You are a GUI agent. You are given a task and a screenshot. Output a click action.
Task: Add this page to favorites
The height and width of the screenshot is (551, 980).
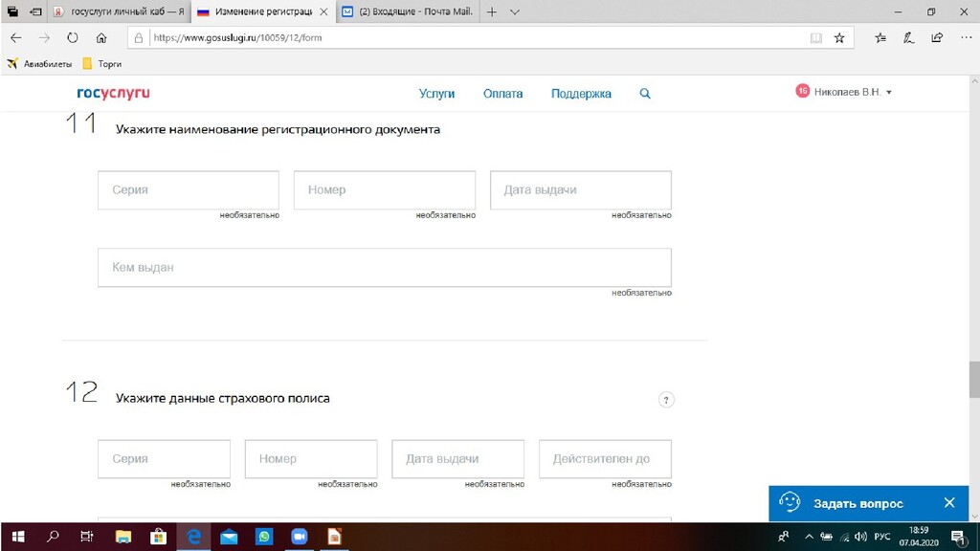[839, 38]
